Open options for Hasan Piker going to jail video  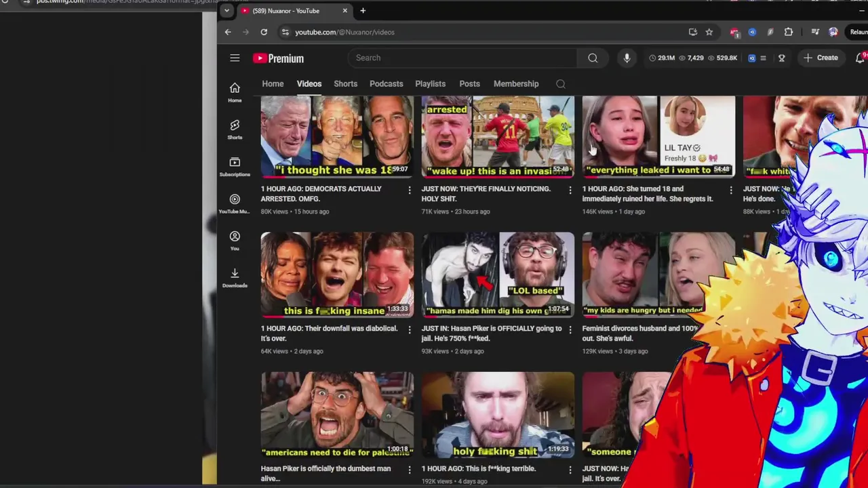pyautogui.click(x=570, y=330)
